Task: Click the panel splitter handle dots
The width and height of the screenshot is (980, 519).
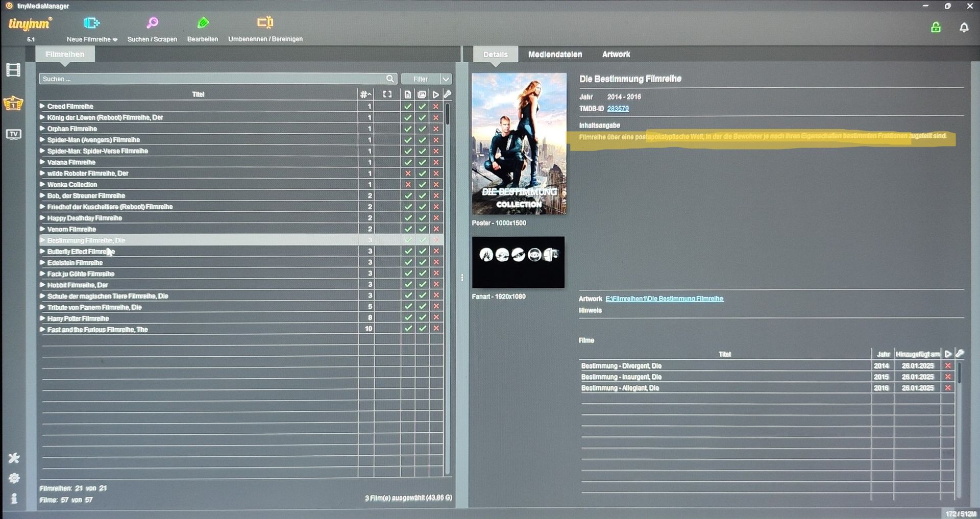Action: point(462,278)
